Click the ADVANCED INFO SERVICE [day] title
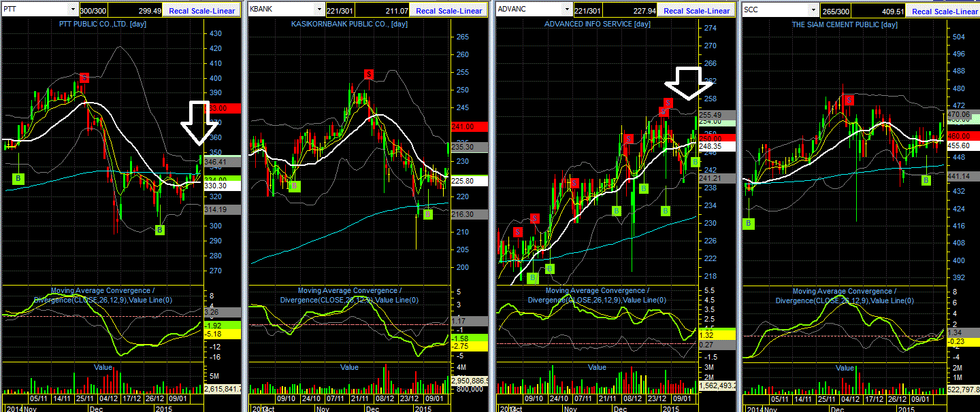The image size is (980, 412). (x=598, y=24)
